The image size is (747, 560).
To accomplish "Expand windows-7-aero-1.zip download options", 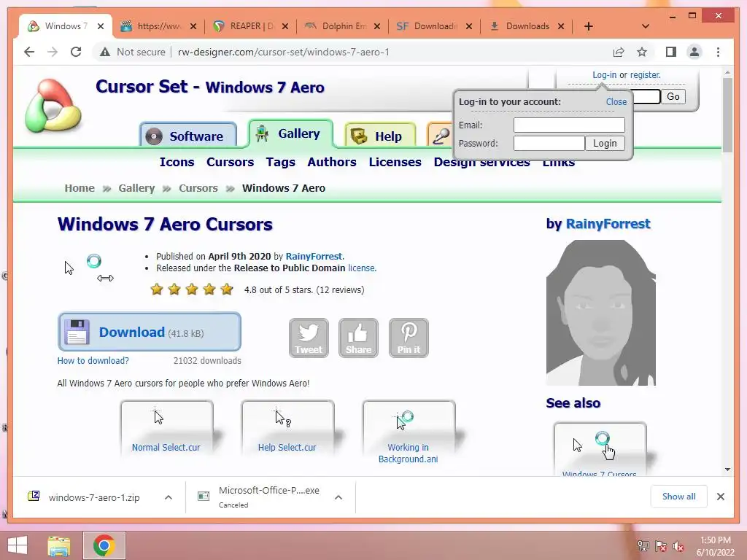I will pos(169,497).
